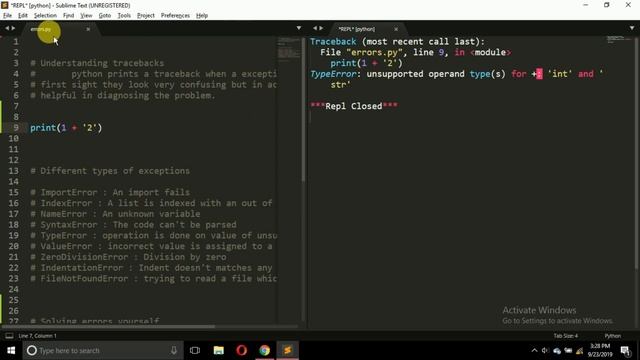This screenshot has height=360, width=640.
Task: Open Google Chrome from the taskbar
Action: (264, 350)
